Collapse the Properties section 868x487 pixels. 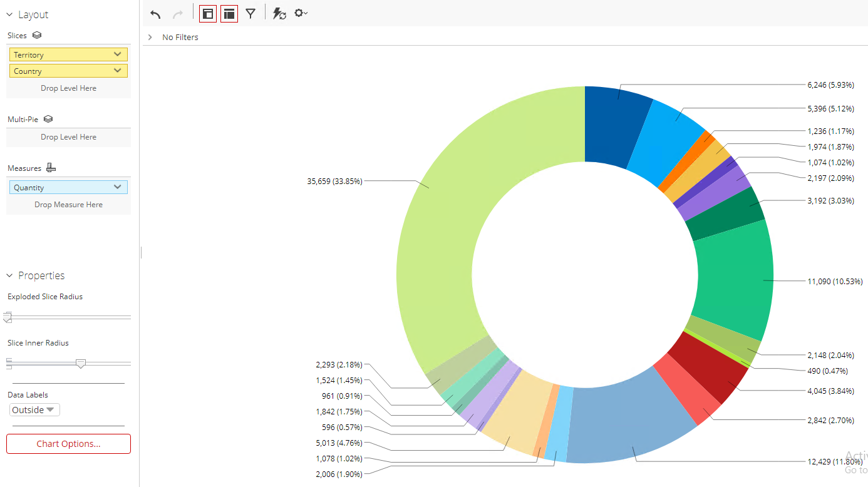tap(10, 275)
